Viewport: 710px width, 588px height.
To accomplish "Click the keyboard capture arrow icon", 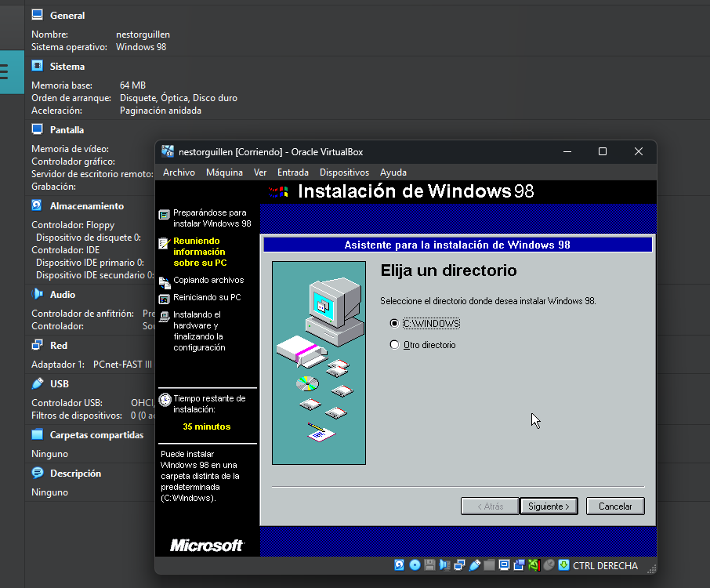I will point(564,565).
